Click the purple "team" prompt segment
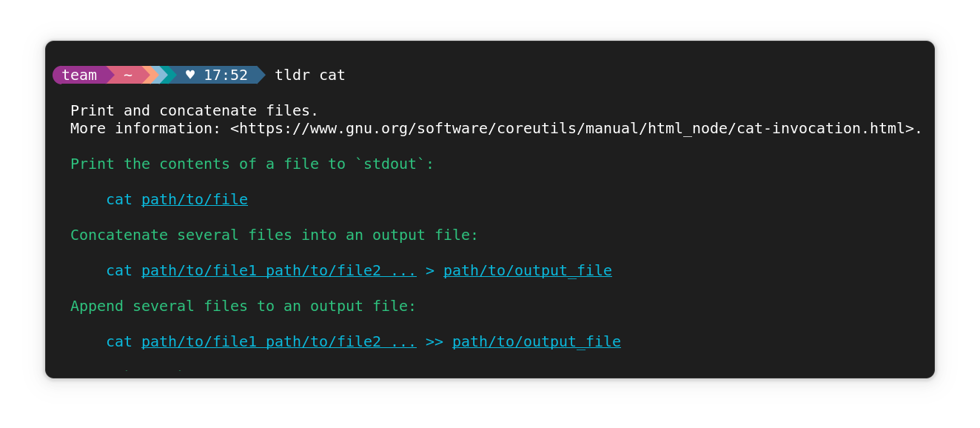 click(x=79, y=75)
